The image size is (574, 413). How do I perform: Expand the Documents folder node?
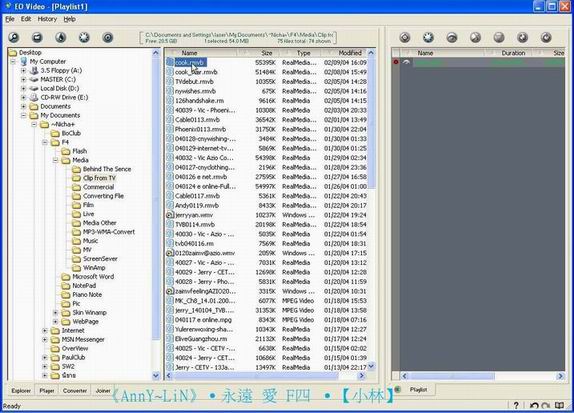point(23,107)
